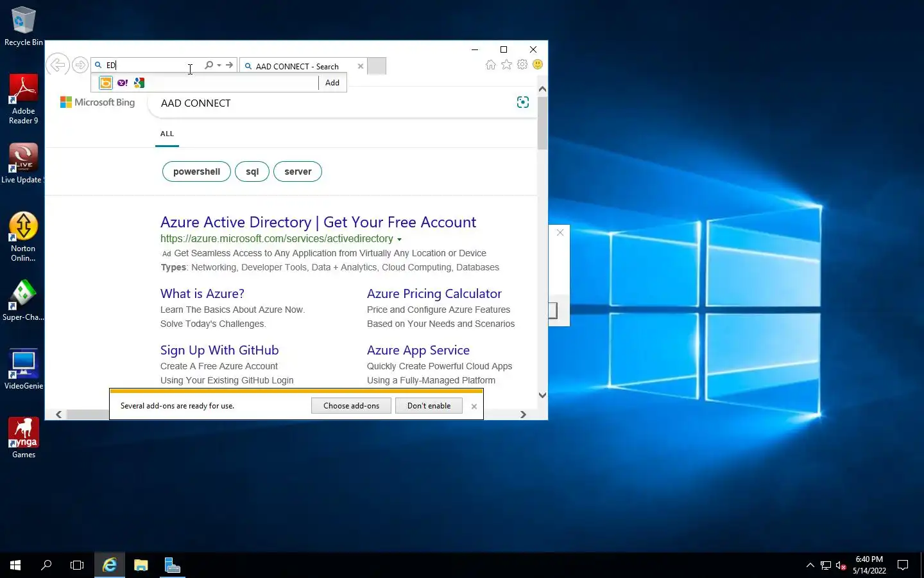This screenshot has width=924, height=578.
Task: Open Task View on taskbar
Action: [x=77, y=565]
